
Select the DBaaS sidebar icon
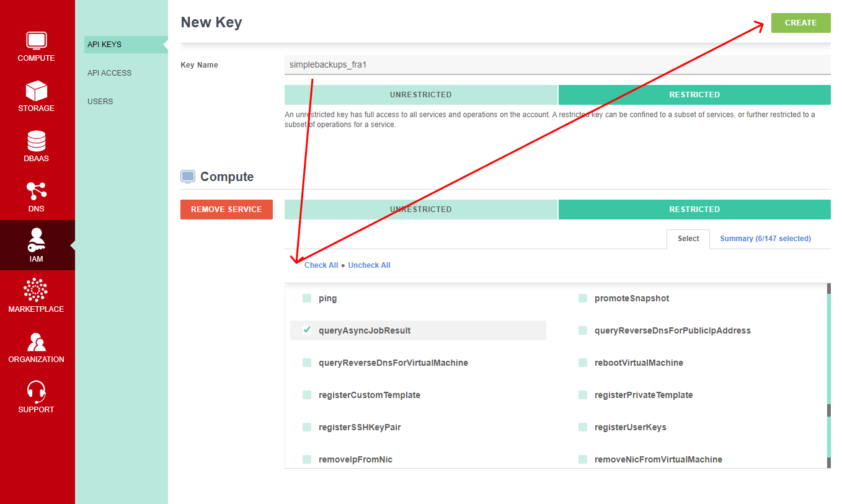(x=36, y=146)
